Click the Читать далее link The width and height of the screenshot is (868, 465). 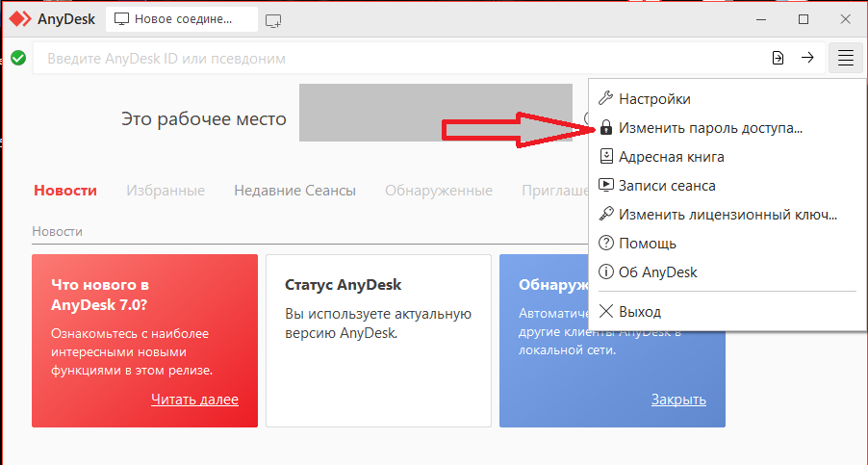coord(194,400)
